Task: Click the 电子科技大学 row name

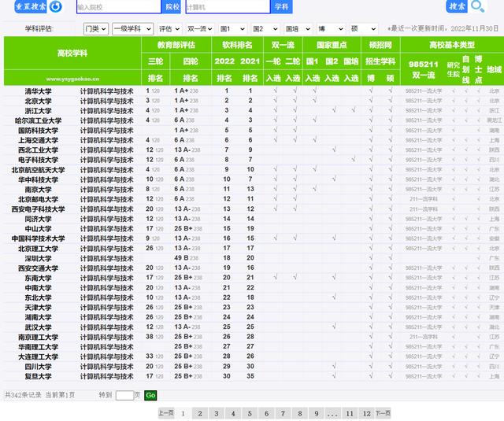Action: tap(39, 161)
